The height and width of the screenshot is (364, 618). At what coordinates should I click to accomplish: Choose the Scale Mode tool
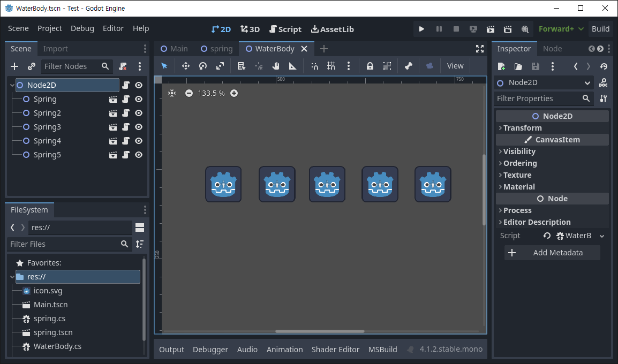pyautogui.click(x=220, y=66)
